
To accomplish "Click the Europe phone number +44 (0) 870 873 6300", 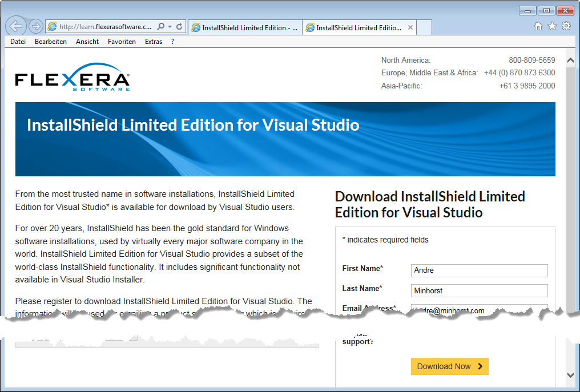I will [x=519, y=72].
